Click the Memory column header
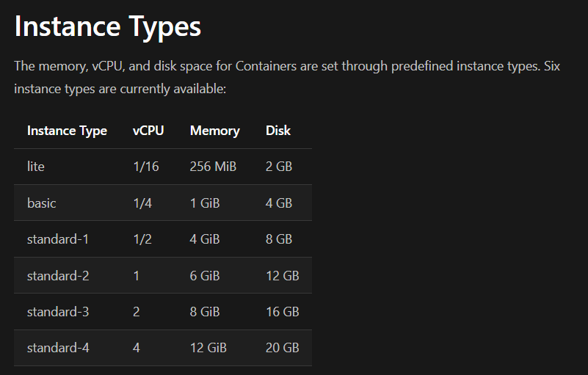The height and width of the screenshot is (375, 588). click(214, 131)
